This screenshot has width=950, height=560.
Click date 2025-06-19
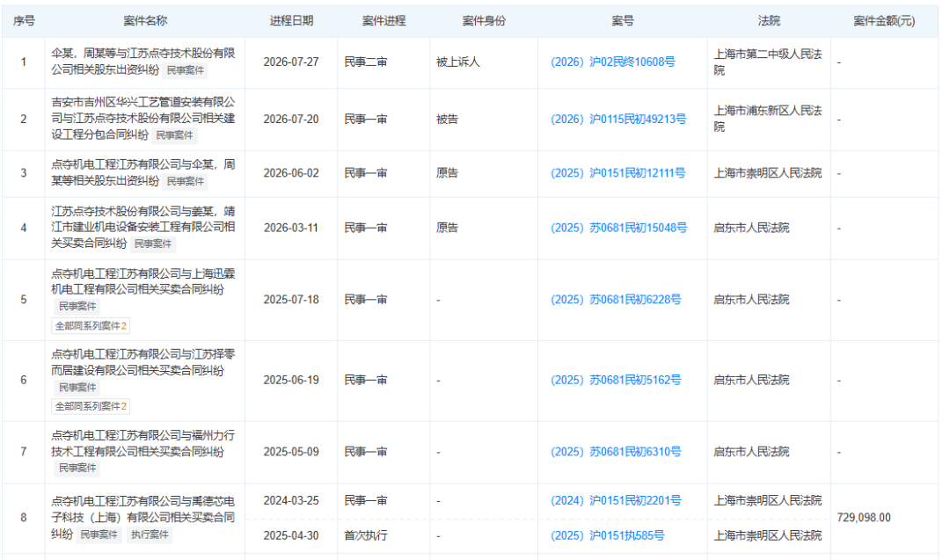[x=291, y=380]
